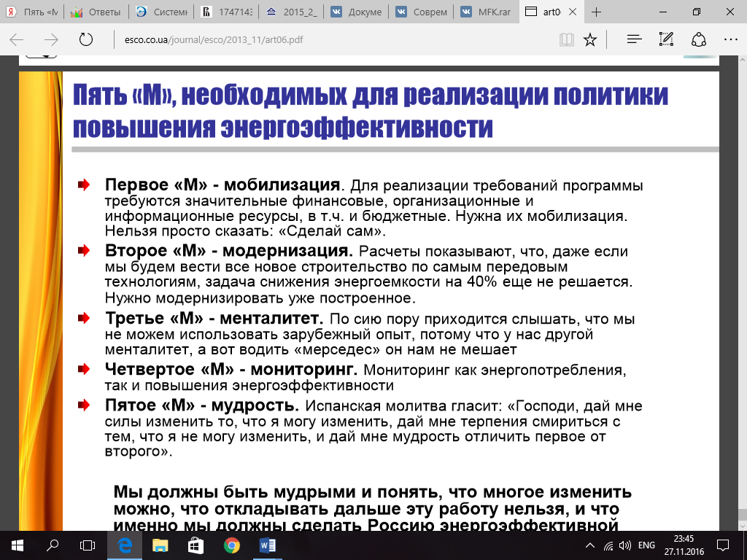Open the Share icon in Edge
This screenshot has height=560, width=747.
coord(698,39)
